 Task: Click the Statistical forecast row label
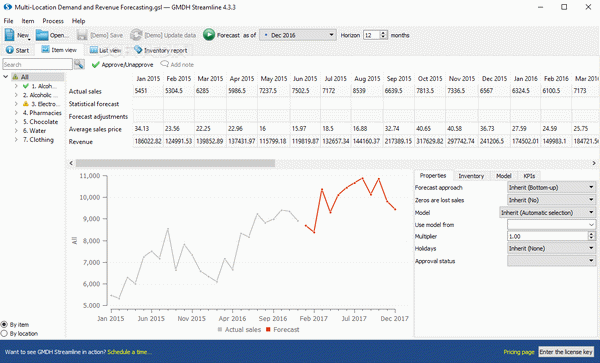(x=94, y=104)
